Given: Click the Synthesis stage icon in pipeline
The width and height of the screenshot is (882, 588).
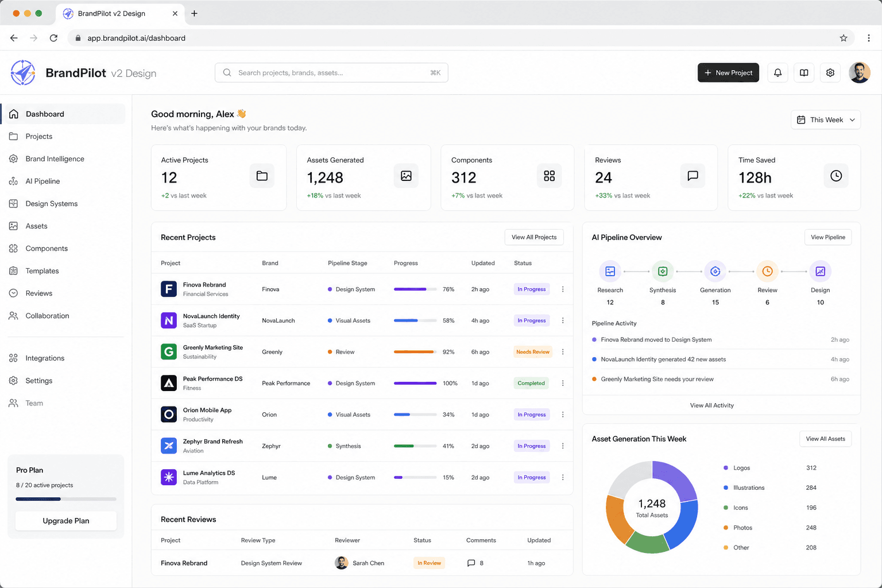Looking at the screenshot, I should click(663, 271).
